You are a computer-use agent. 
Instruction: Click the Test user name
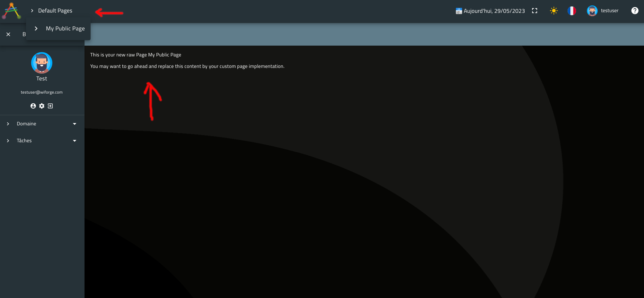[x=42, y=78]
